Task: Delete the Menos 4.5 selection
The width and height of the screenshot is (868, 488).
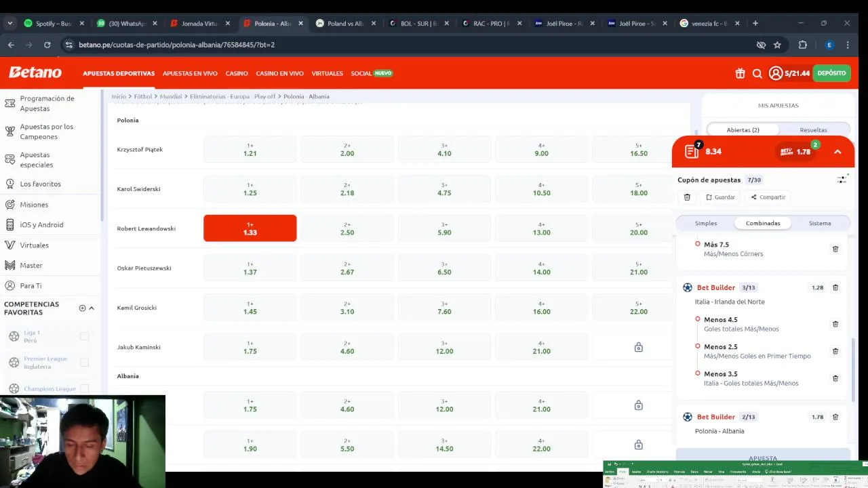Action: click(x=835, y=324)
